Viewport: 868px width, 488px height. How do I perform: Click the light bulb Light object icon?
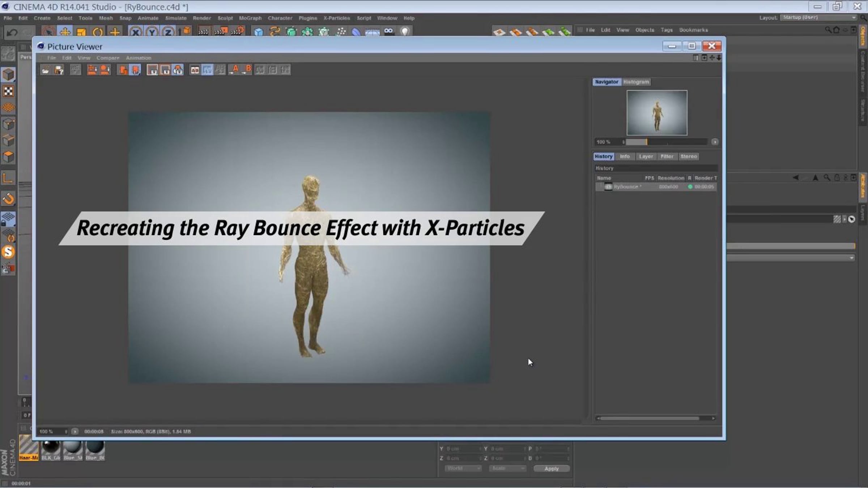point(405,32)
